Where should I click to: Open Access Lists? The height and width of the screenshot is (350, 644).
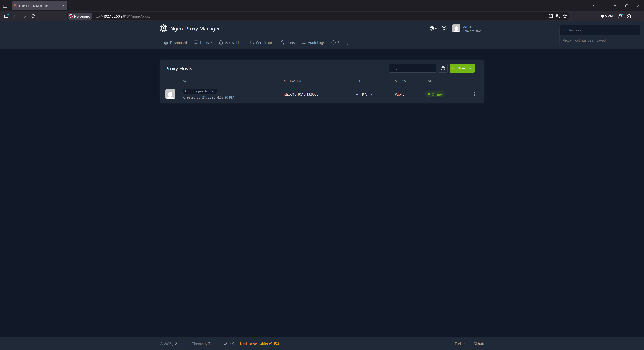231,43
